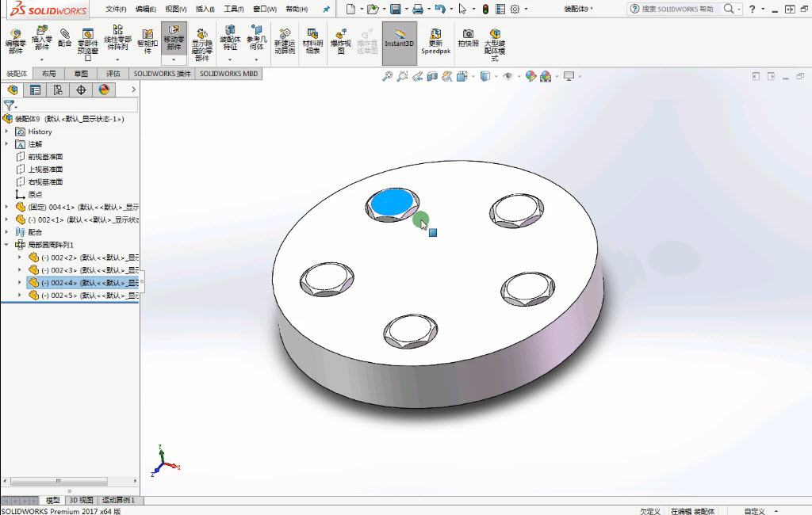This screenshot has height=515, width=812.
Task: Switch to 3D 视图 bottom tab
Action: tap(82, 500)
